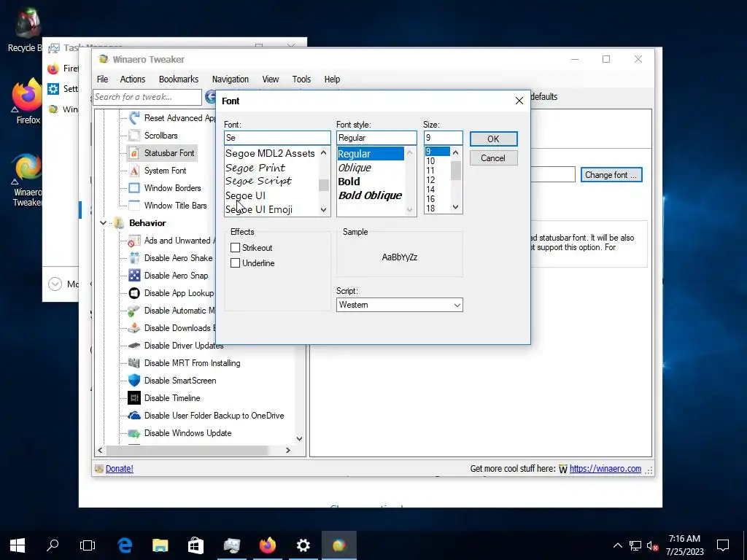Click the Scrollbars tweak icon
Viewport: 747px width, 560px height.
coord(134,135)
